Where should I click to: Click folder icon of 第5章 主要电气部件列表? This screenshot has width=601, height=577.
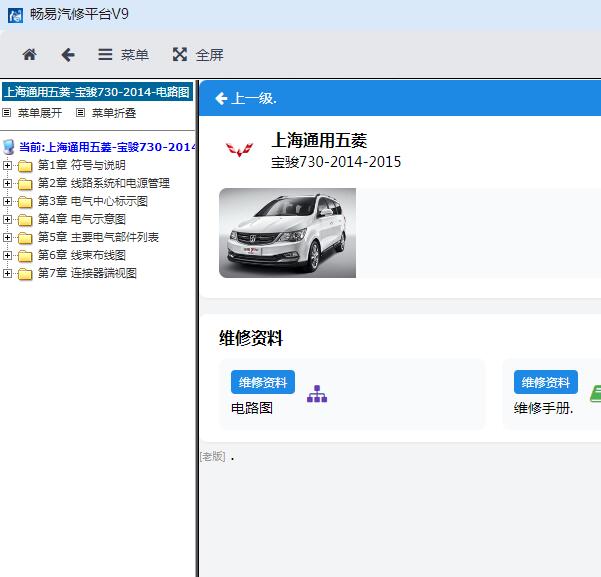(25, 238)
